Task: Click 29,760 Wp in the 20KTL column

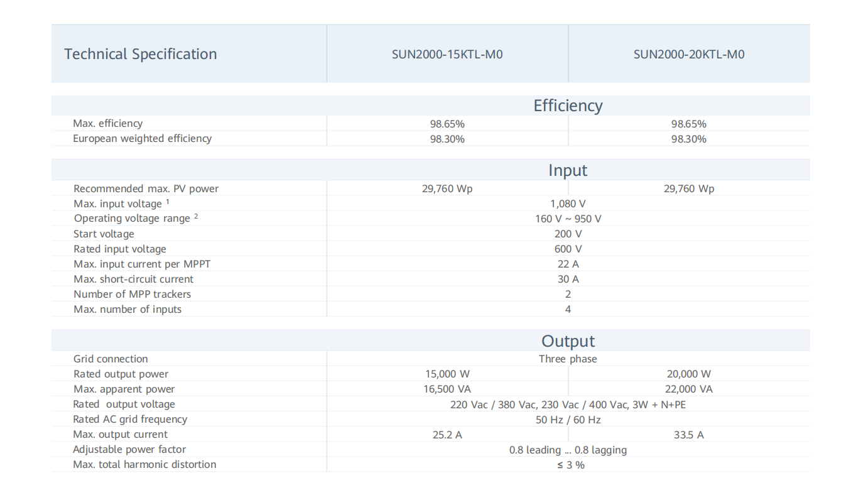Action: tap(689, 189)
